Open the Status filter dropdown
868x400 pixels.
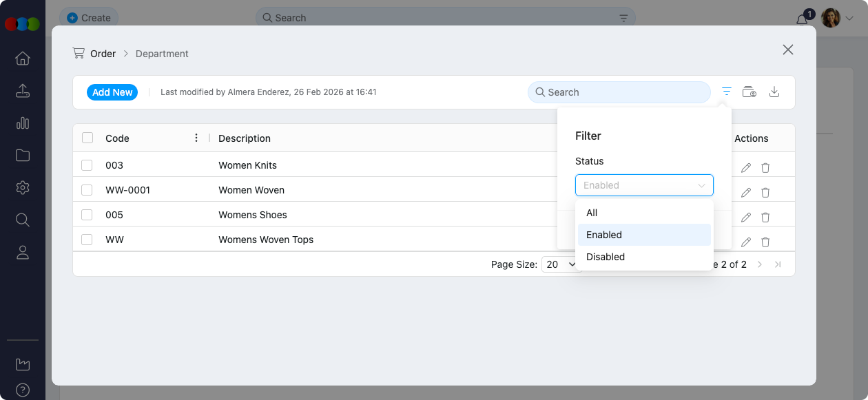pos(643,185)
